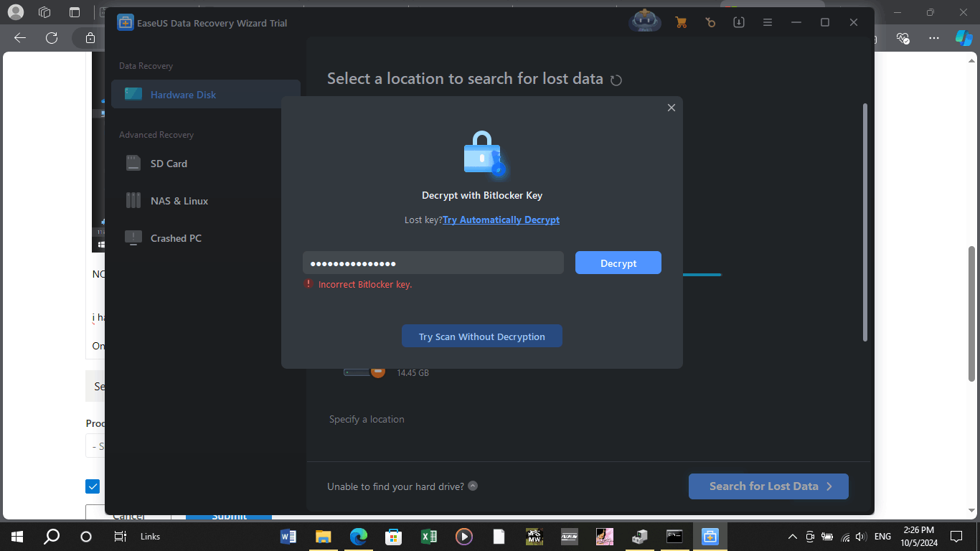Click the Decrypt with Bitlocker Key title
The width and height of the screenshot is (980, 551).
coord(482,195)
